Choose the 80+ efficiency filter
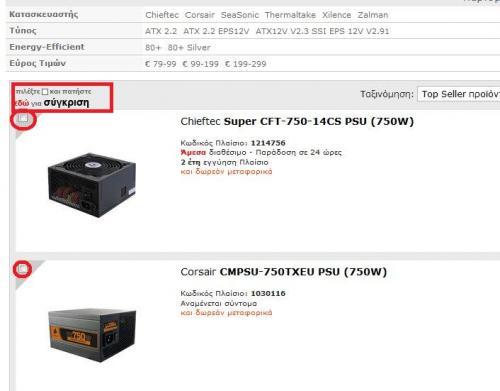This screenshot has width=500, height=391. tap(153, 48)
